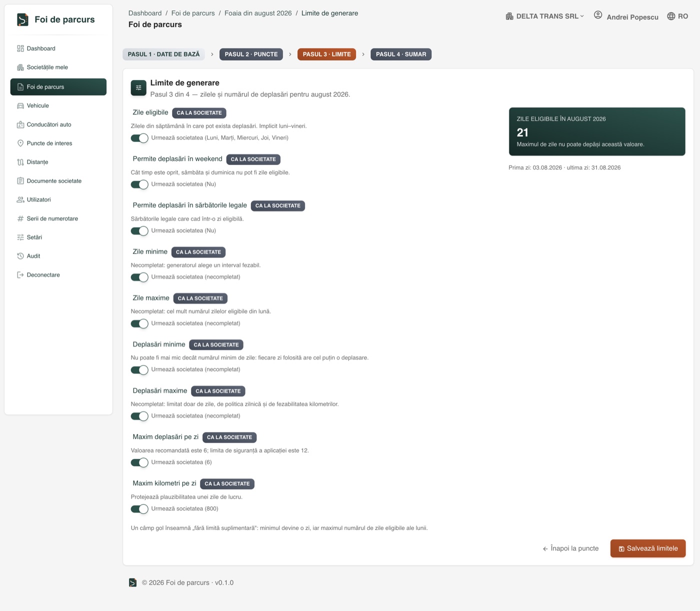Viewport: 700px width, 611px height.
Task: Click Salvează limitele button
Action: [x=648, y=548]
